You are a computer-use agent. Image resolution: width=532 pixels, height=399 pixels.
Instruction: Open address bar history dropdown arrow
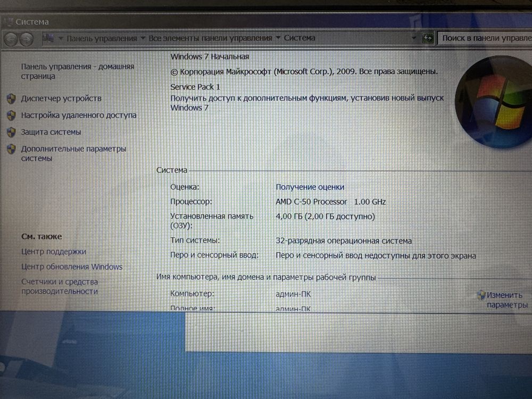pos(413,38)
